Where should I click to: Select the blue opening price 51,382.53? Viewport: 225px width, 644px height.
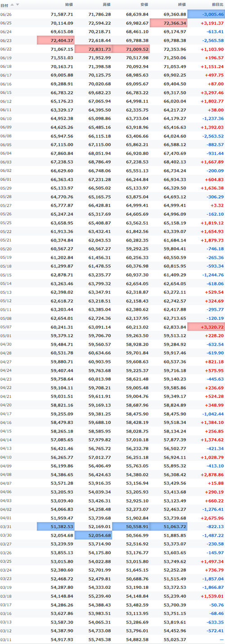tap(55, 525)
